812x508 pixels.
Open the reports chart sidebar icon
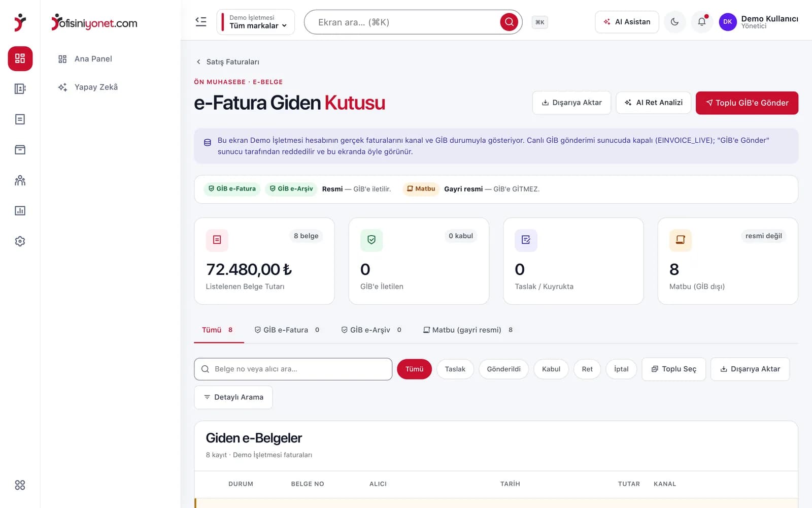[x=20, y=211]
